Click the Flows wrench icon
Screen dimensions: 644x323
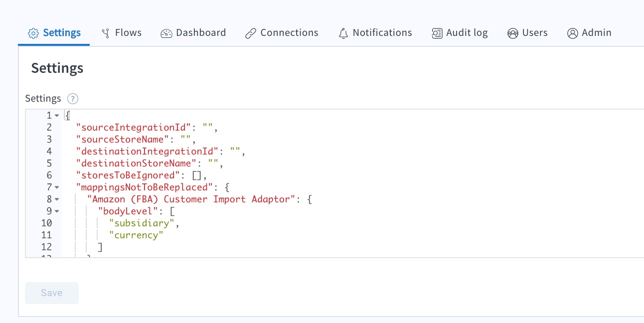105,32
